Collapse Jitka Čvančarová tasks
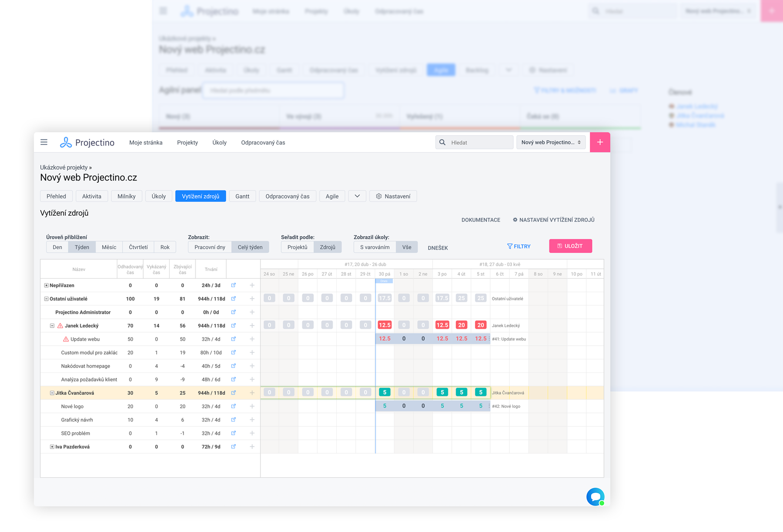783x532 pixels. [x=52, y=393]
